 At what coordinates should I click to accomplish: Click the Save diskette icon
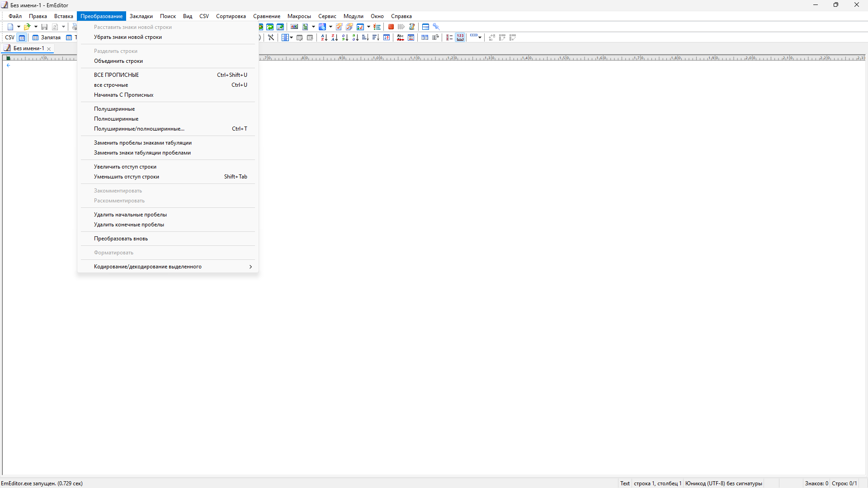pos(44,27)
